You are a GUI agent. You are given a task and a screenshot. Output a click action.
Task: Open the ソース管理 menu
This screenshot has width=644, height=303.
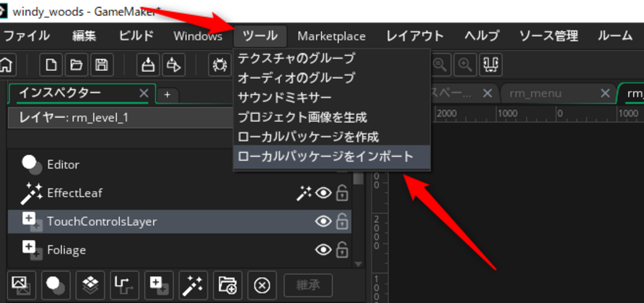(x=548, y=36)
